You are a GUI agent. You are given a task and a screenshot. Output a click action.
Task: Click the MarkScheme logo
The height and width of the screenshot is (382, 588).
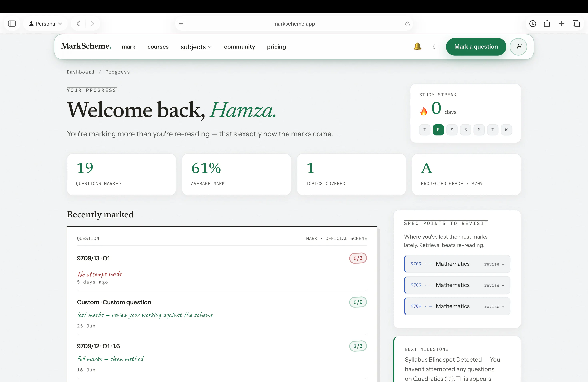coord(86,46)
